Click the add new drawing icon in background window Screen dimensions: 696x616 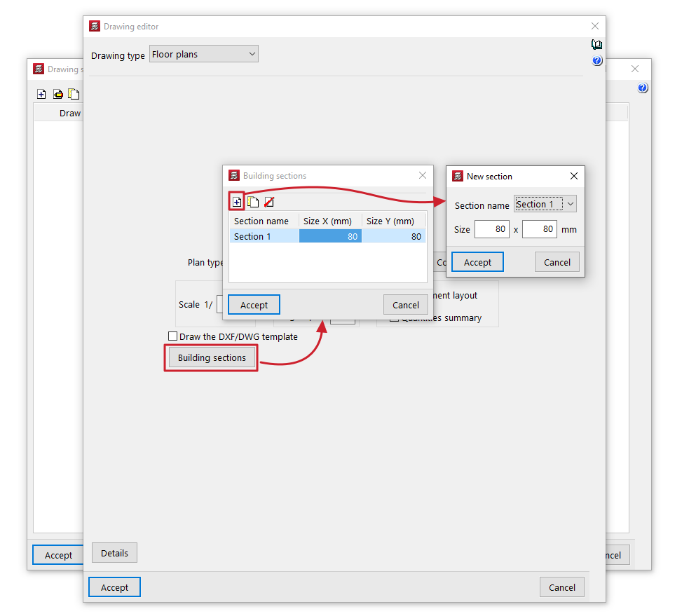point(41,94)
